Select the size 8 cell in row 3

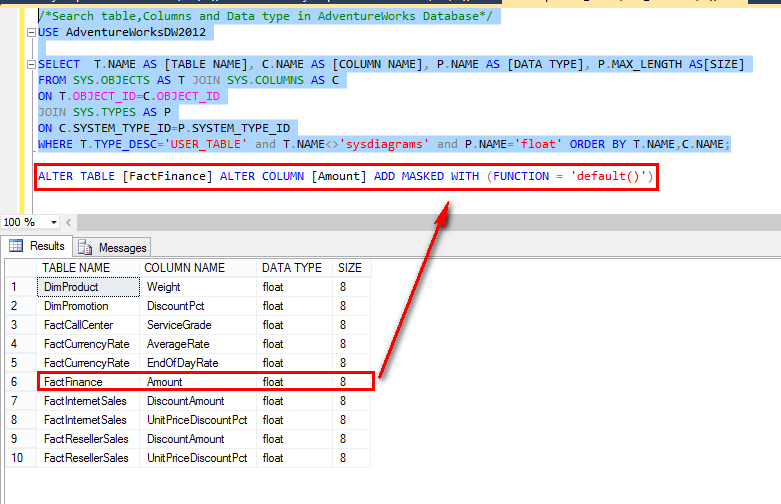352,325
